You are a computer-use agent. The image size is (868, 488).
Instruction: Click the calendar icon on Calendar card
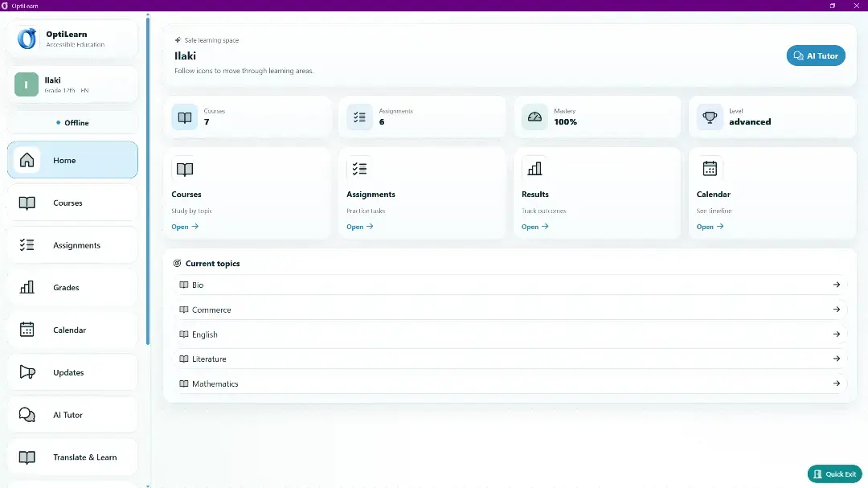[710, 168]
